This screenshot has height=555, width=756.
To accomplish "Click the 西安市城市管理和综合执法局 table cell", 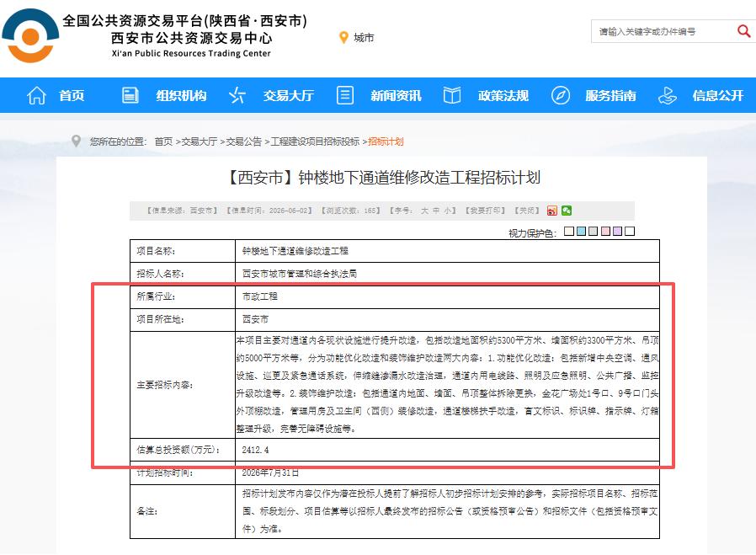I will point(447,274).
